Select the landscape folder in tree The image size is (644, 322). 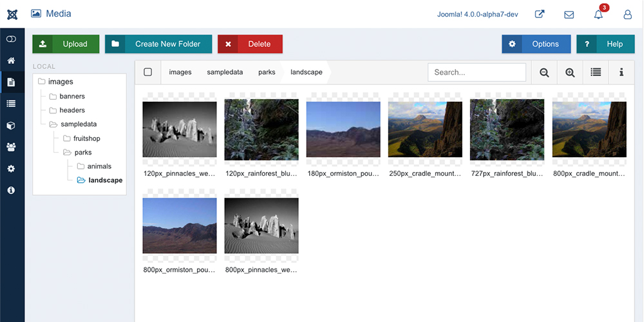click(100, 180)
